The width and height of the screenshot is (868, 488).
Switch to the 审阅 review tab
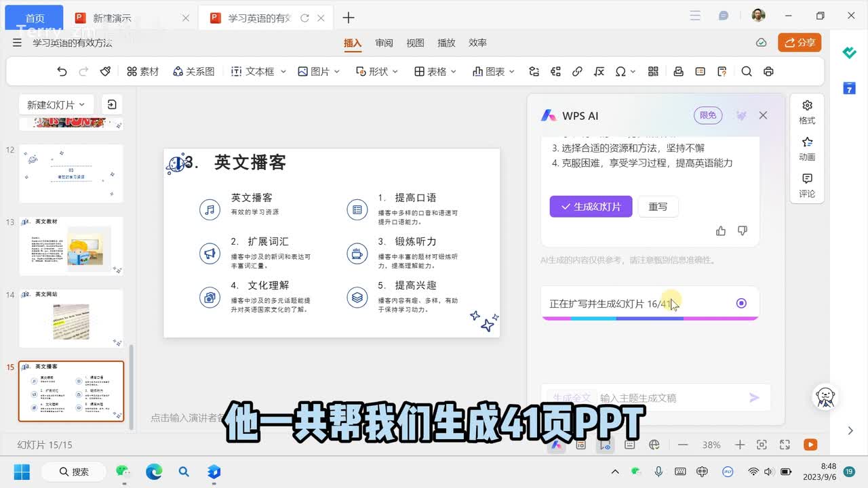pos(384,43)
